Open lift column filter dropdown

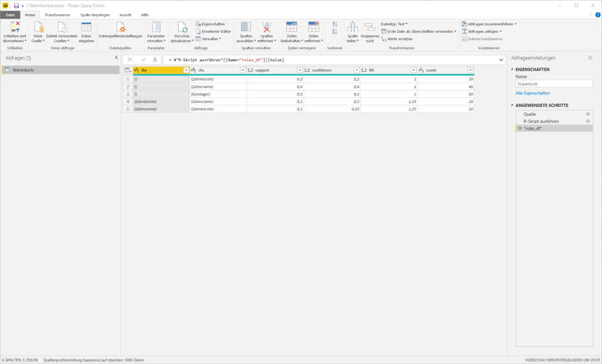click(413, 70)
